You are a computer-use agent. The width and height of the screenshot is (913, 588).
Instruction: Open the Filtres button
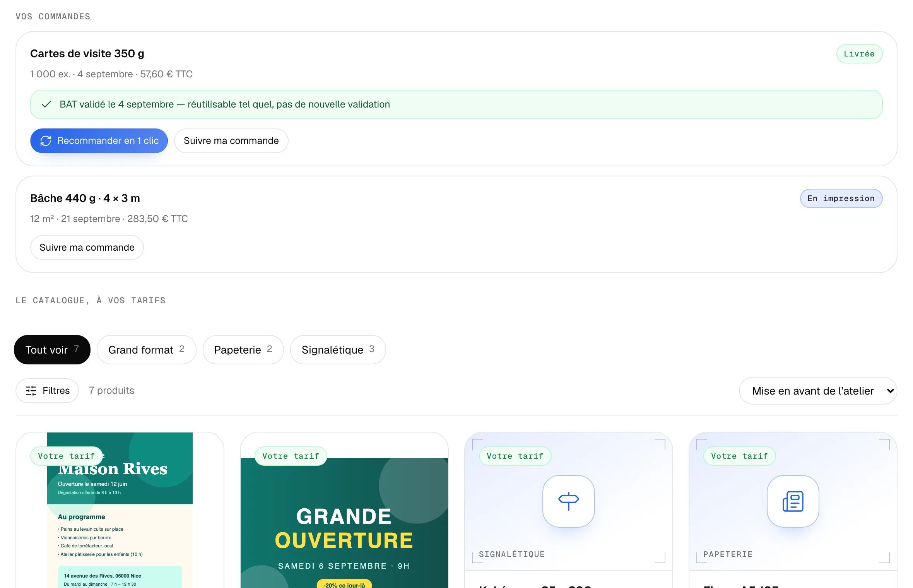[x=47, y=391]
